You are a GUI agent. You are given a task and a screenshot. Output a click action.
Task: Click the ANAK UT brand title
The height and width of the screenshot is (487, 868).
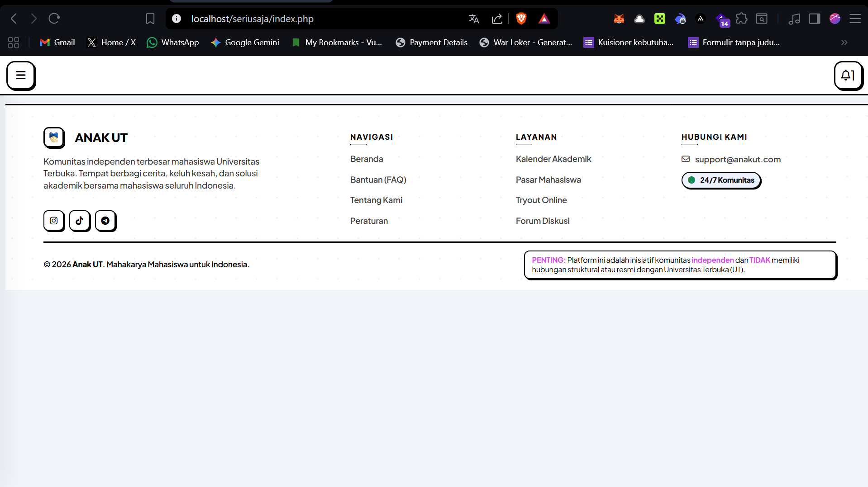click(x=101, y=137)
